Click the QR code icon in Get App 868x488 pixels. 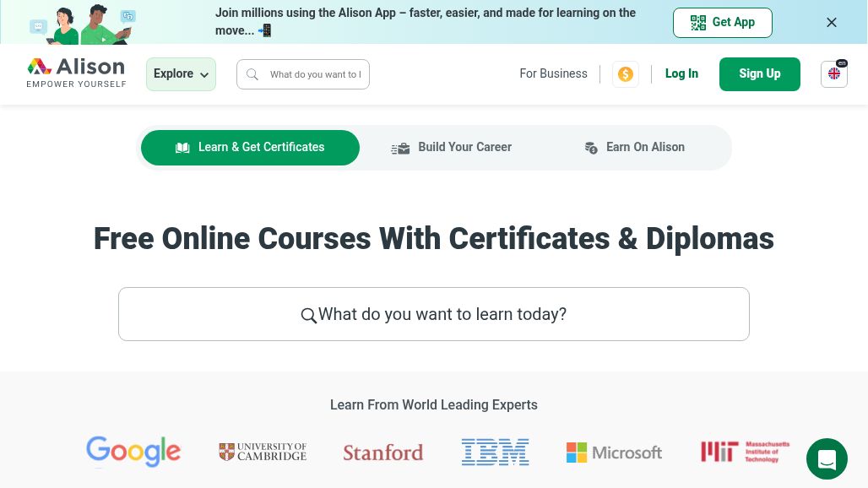[698, 23]
